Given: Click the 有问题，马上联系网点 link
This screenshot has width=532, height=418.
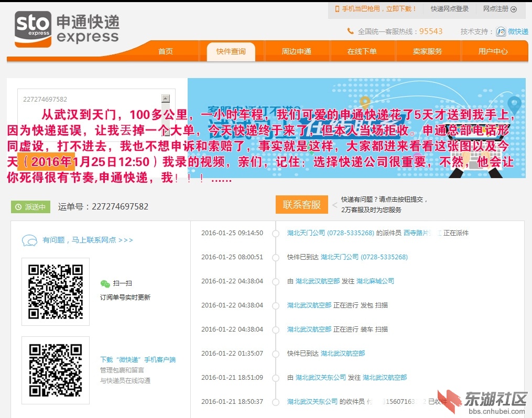Looking at the screenshot, I should click(x=88, y=240).
